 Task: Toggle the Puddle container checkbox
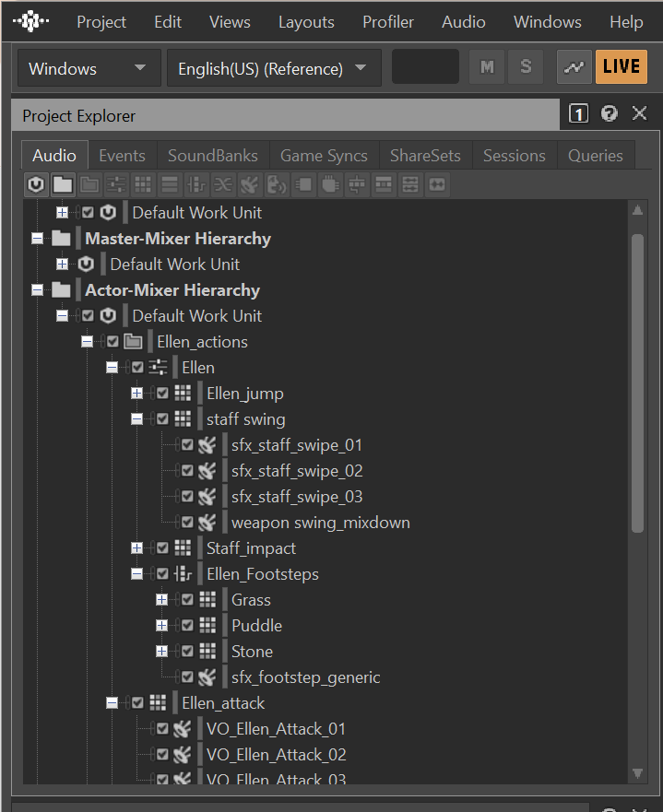(187, 626)
